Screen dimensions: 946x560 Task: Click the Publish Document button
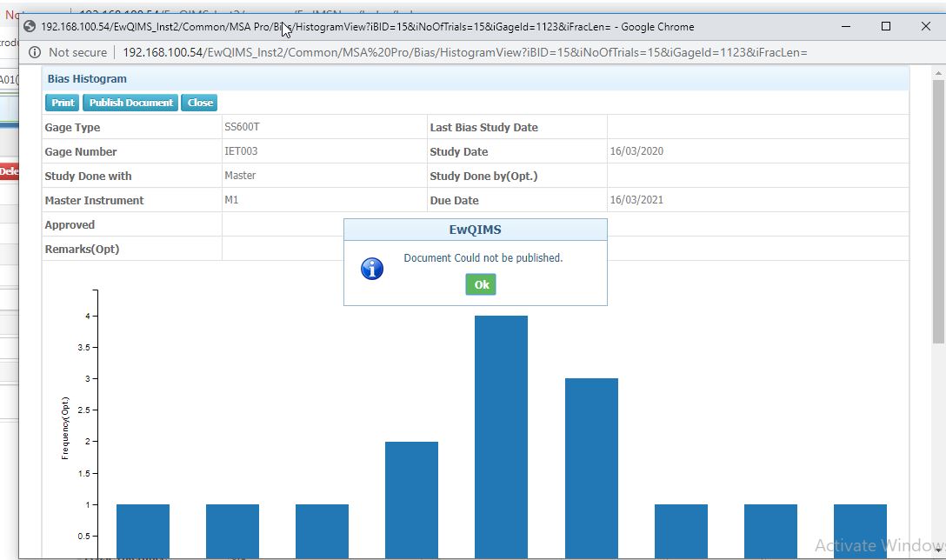click(x=130, y=103)
